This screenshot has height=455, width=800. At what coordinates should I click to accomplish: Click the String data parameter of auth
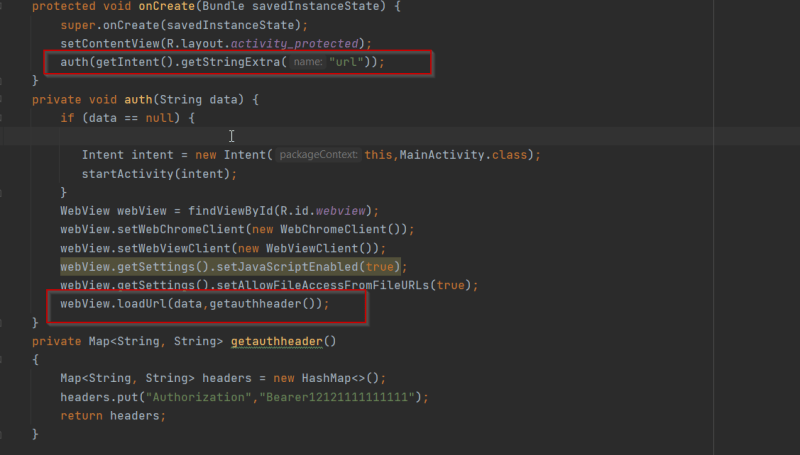click(198, 99)
